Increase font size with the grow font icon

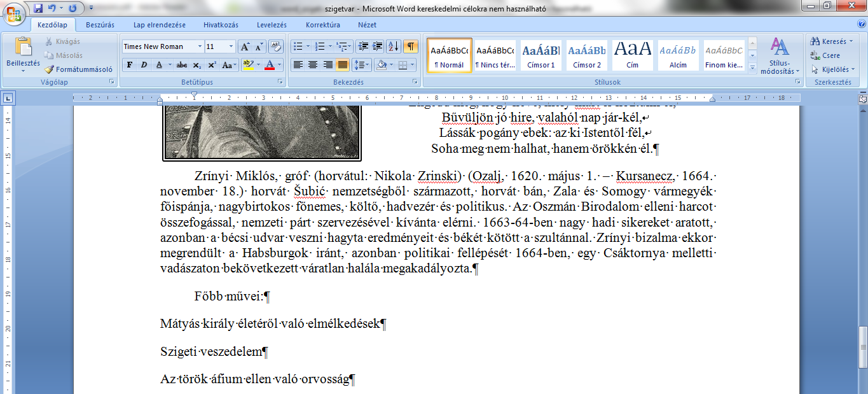(245, 46)
